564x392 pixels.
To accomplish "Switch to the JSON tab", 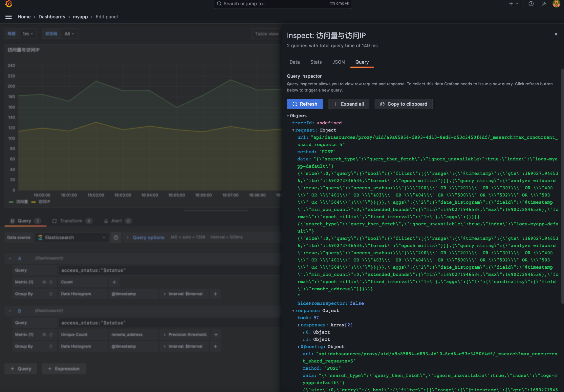I will [x=338, y=62].
